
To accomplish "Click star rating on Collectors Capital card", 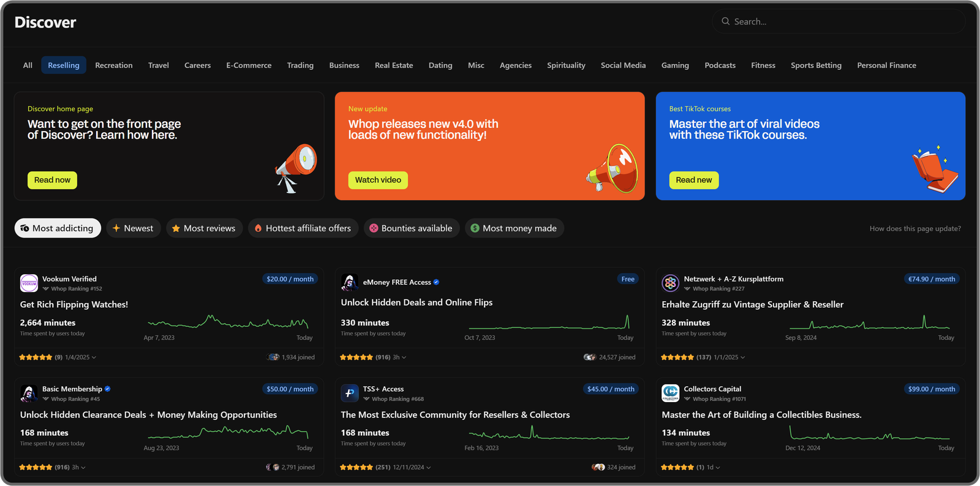I will 677,467.
